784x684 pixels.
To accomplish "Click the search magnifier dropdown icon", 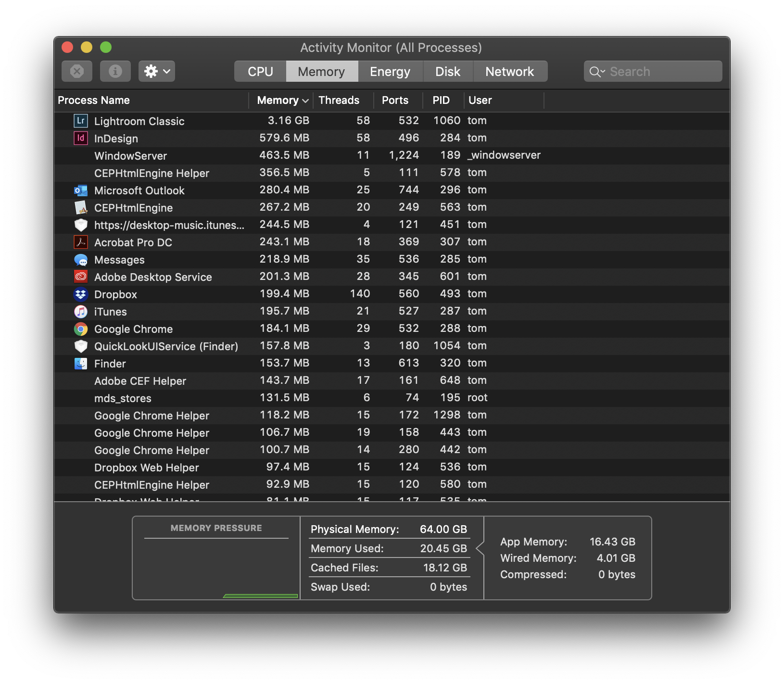I will (x=597, y=72).
